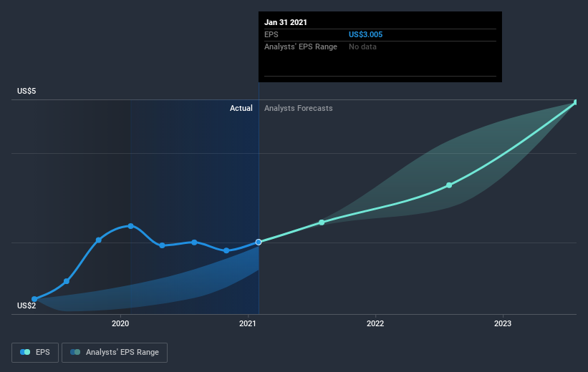Click the EPS data point in mid-2020
This screenshot has height=372, width=588.
(x=194, y=243)
